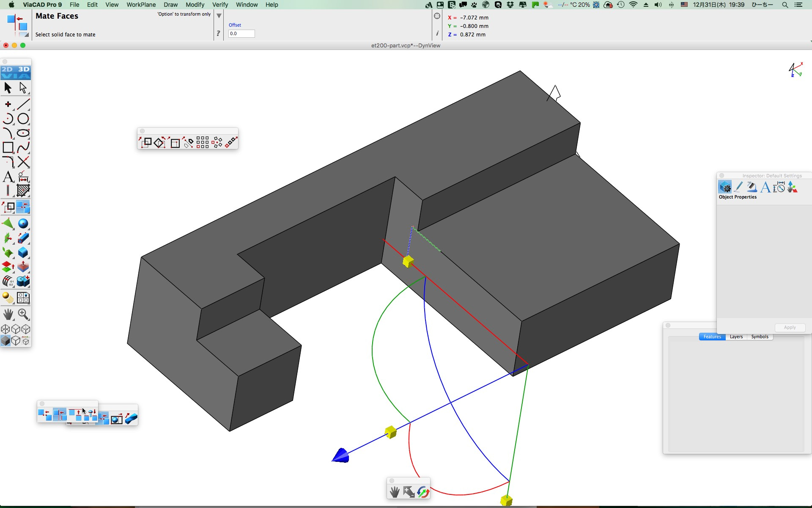This screenshot has width=812, height=508.
Task: Select the sphere primitive tool
Action: (23, 224)
